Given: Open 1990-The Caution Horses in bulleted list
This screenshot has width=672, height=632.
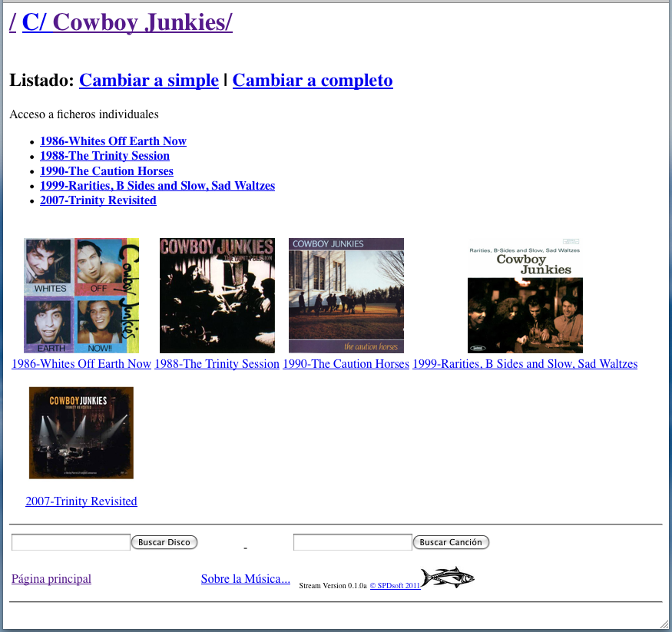Looking at the screenshot, I should pos(107,170).
